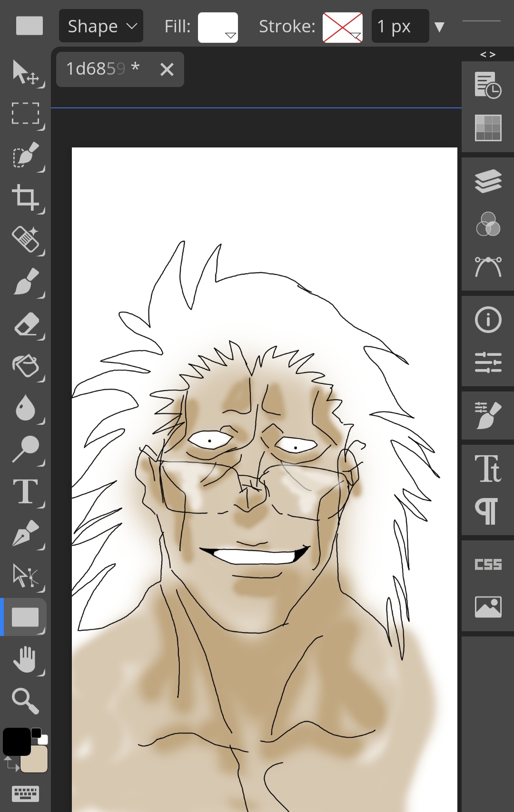Select the Rectangle shape tool
The image size is (514, 812).
click(25, 617)
